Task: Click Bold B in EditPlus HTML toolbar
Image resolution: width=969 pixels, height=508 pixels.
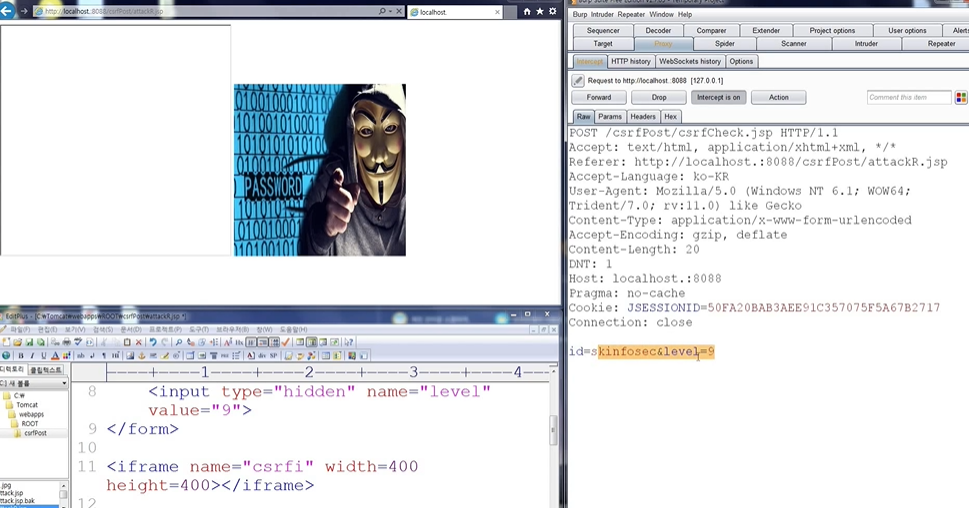Action: (20, 356)
